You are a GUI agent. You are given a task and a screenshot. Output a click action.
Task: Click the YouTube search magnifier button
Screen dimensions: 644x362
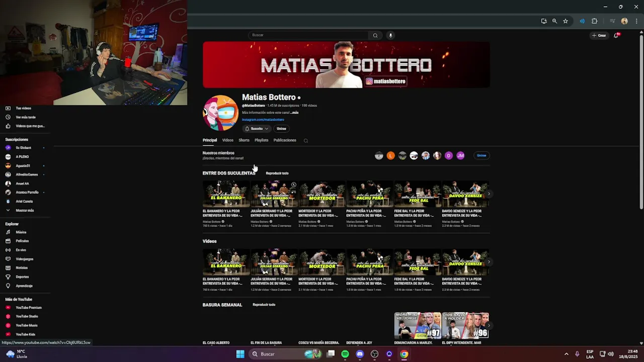pos(375,35)
